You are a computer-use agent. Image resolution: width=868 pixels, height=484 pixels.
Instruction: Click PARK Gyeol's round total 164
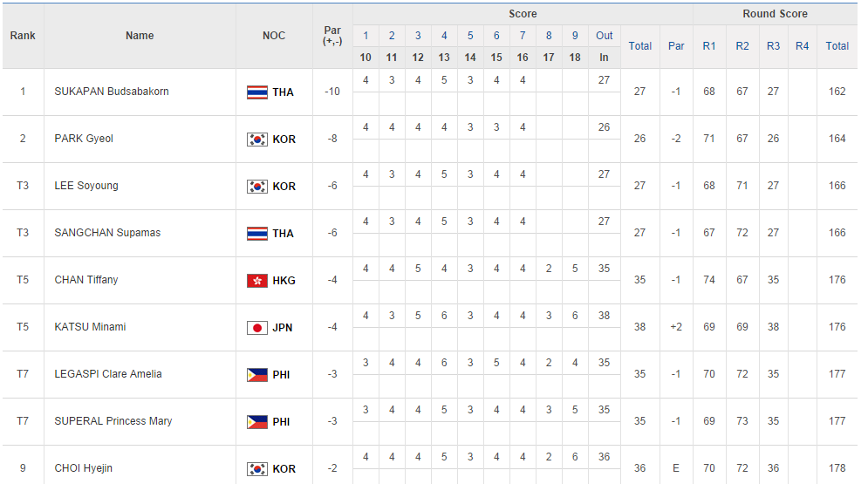coord(837,139)
